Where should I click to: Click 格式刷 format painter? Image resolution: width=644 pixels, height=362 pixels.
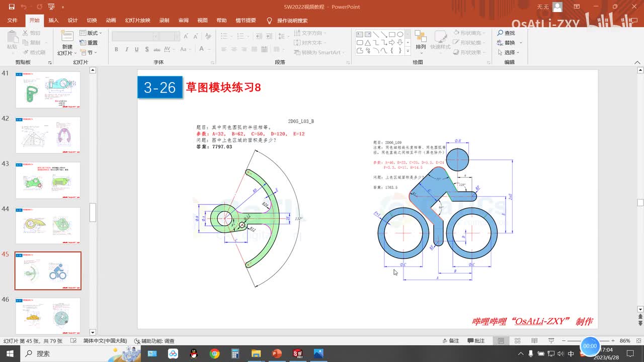pyautogui.click(x=34, y=52)
